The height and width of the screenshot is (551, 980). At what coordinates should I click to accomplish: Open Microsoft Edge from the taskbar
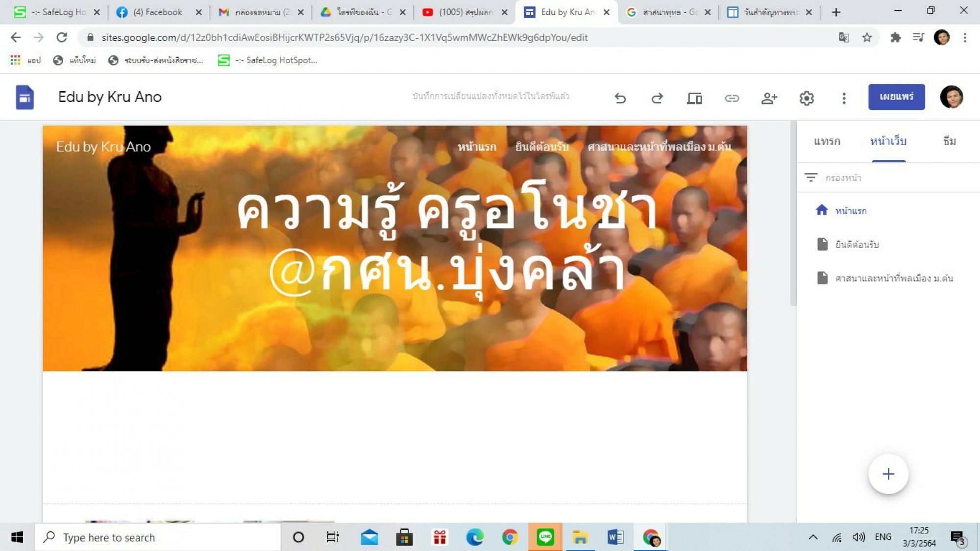(474, 537)
